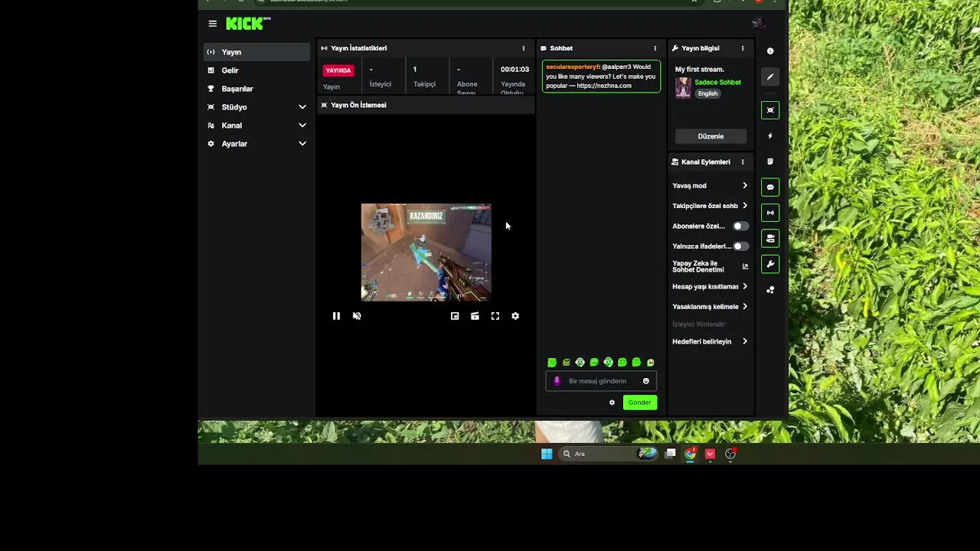Open the document note icon in right rail

pyautogui.click(x=770, y=161)
